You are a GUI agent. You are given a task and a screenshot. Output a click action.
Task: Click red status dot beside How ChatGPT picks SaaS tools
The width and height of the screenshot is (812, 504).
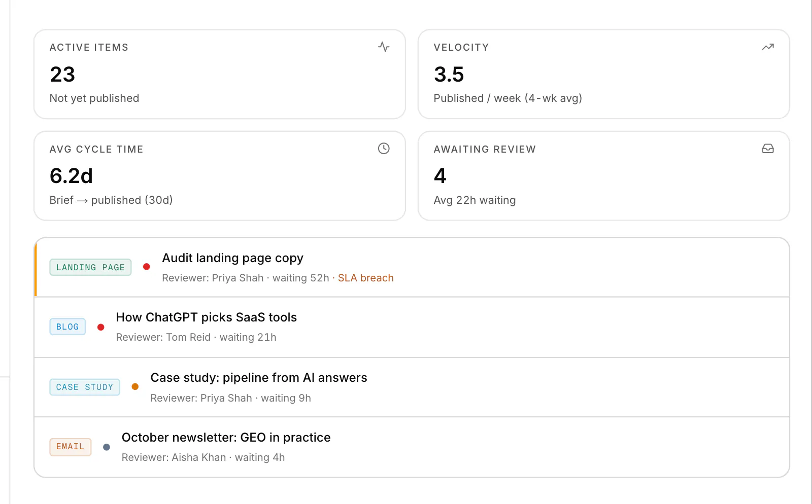[101, 327]
